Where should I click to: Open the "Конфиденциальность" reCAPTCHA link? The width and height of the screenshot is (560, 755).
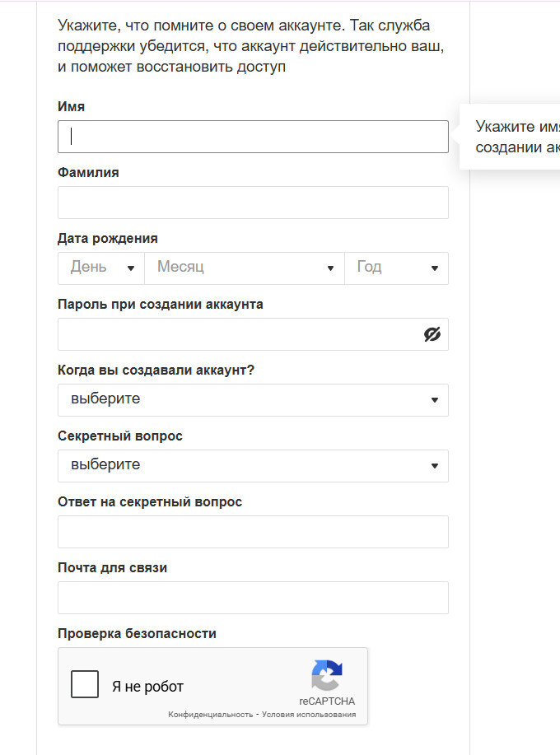(210, 715)
